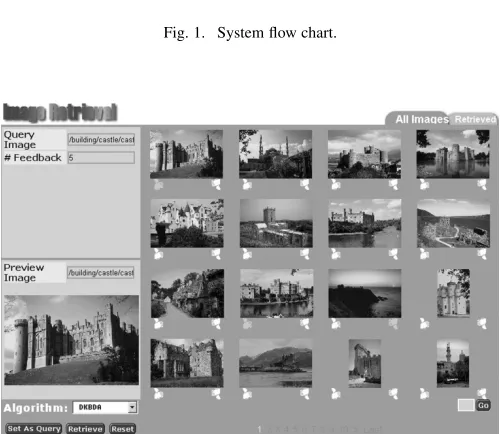Thumbs-down the castle above the river image

394,254
